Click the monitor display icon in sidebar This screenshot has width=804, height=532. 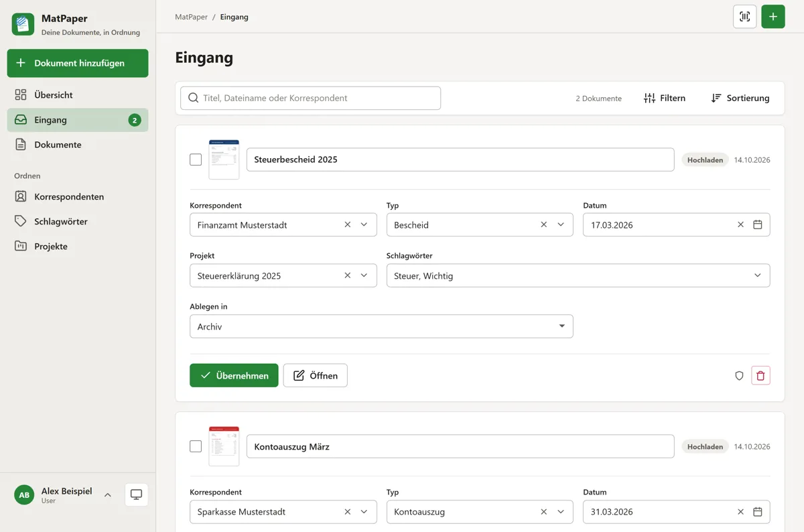tap(137, 494)
